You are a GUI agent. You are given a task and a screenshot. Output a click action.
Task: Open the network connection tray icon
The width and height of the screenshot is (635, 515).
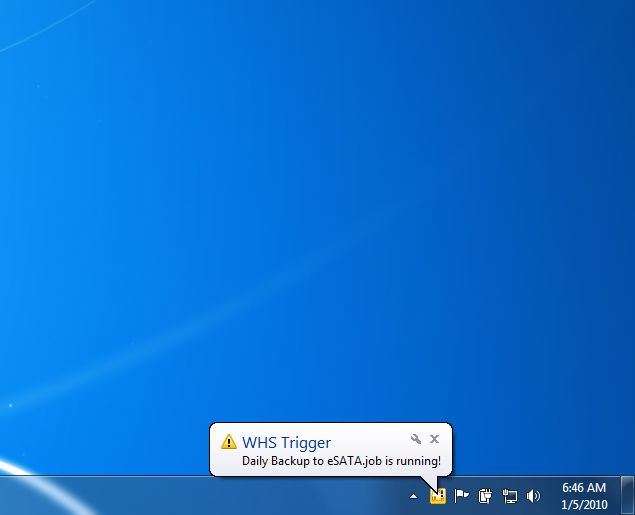[x=509, y=496]
